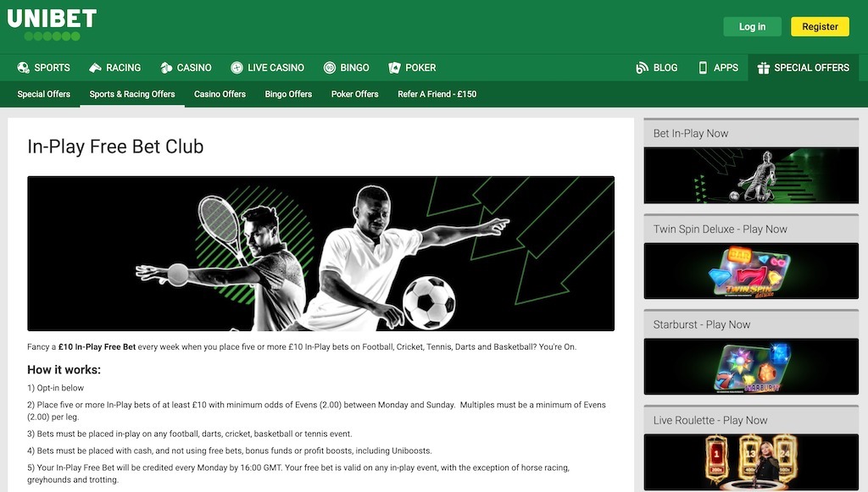Select the Bingo Offers tab

tap(288, 94)
